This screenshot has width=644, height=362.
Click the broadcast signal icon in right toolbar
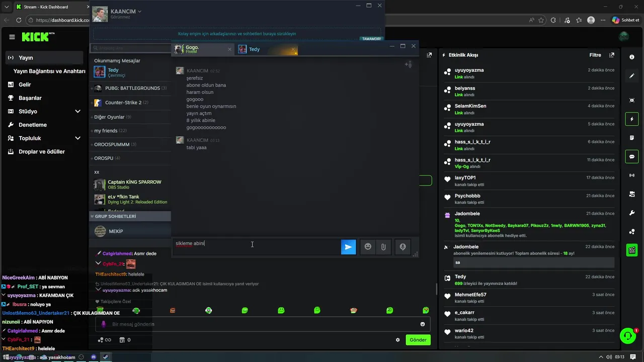[632, 175]
